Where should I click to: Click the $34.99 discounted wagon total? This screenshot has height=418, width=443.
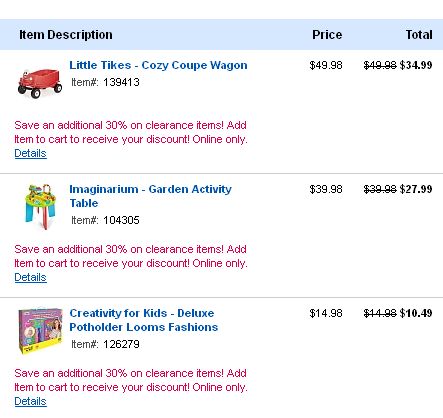pos(416,65)
